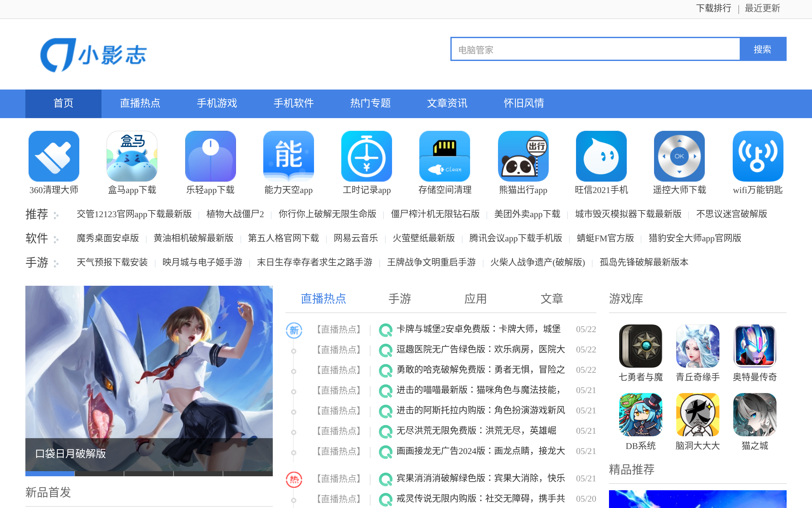This screenshot has width=812, height=508.
Task: Click the 搜索 button
Action: tap(762, 50)
